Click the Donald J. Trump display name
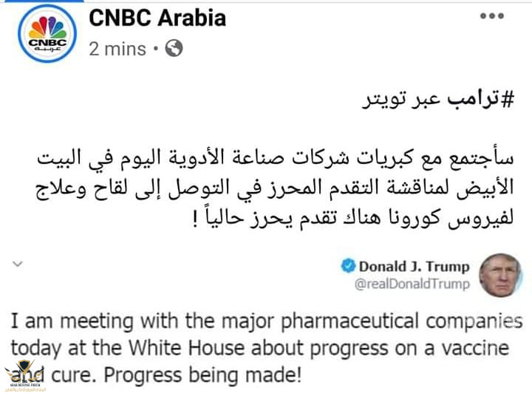The image size is (532, 393). click(415, 267)
